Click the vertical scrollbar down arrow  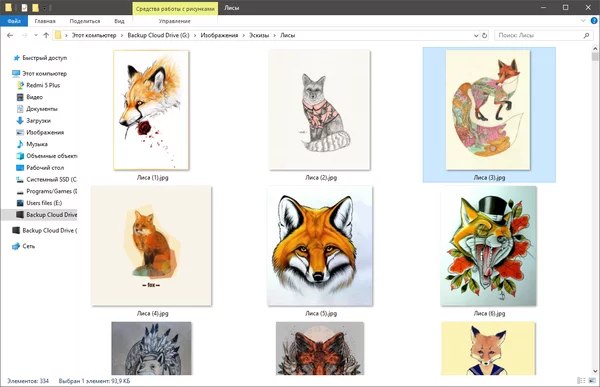coord(595,371)
